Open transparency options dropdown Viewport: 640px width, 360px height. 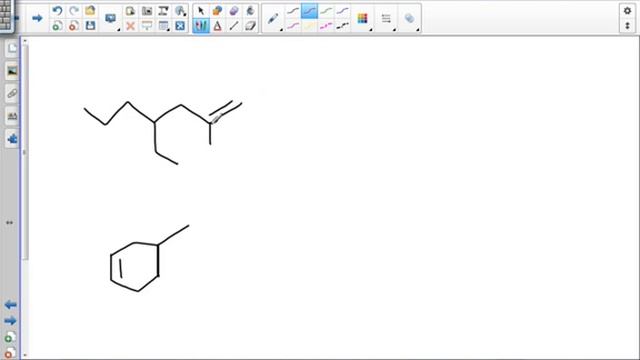tap(409, 18)
